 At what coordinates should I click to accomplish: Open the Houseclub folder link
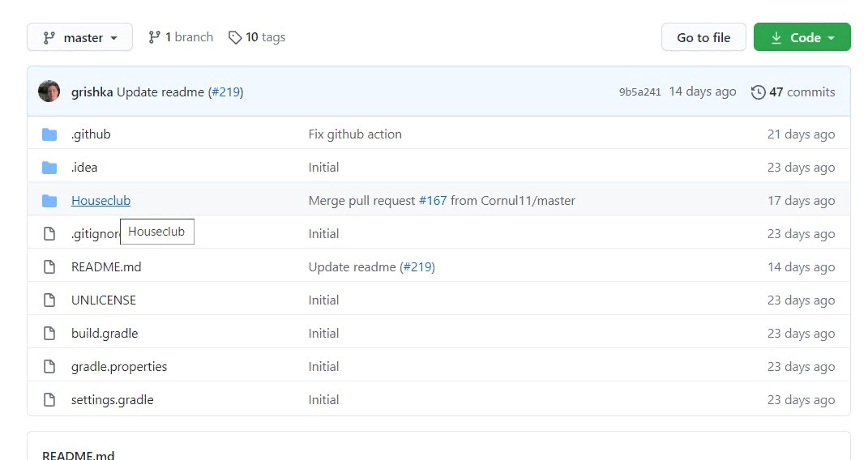(100, 201)
